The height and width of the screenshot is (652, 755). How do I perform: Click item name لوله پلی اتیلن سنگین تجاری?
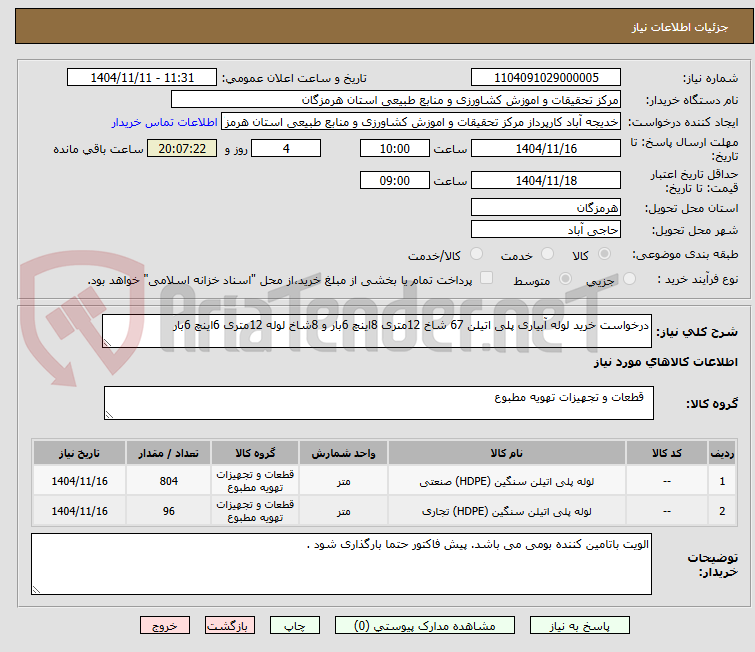tap(507, 511)
